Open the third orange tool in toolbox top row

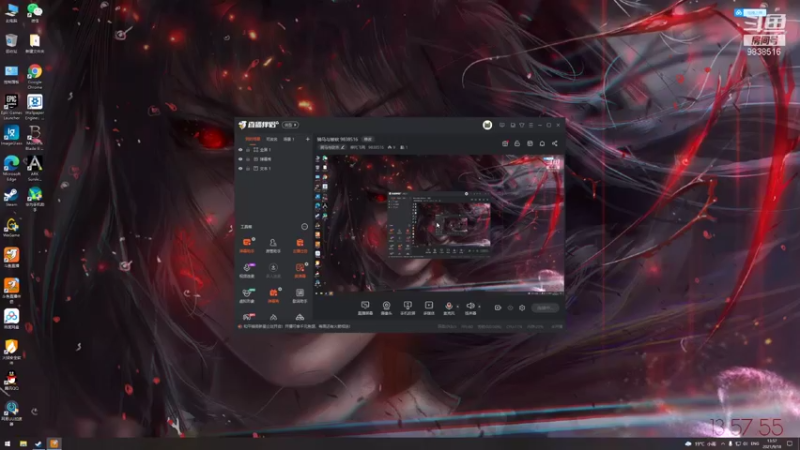click(x=300, y=244)
